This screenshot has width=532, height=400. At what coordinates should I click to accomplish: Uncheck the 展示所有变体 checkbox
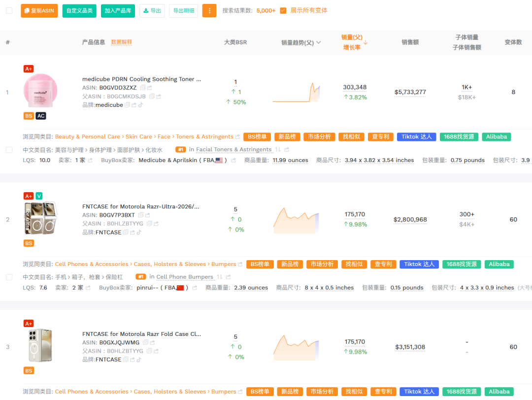point(283,10)
